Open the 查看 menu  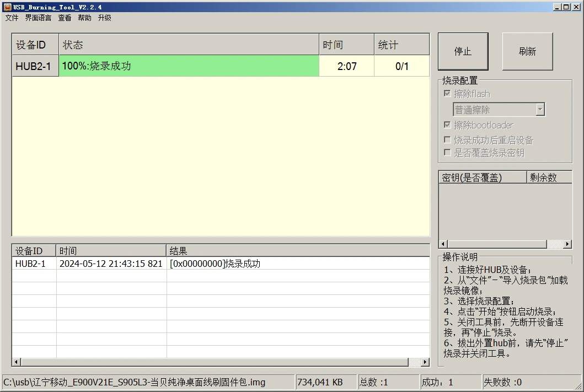coord(65,18)
